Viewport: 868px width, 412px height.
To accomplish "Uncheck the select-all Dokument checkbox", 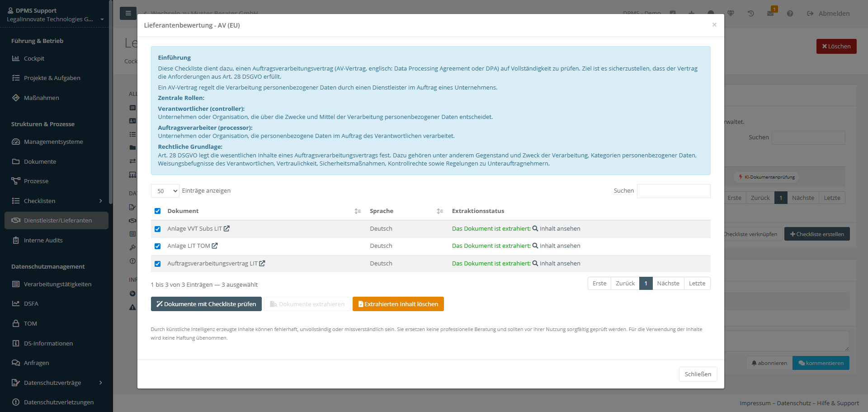I will (158, 211).
